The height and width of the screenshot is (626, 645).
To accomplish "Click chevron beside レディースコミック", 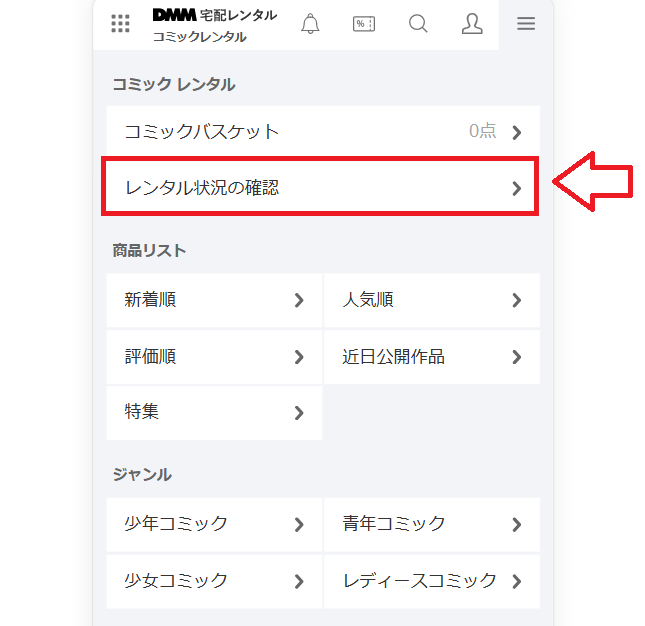I will tap(517, 582).
